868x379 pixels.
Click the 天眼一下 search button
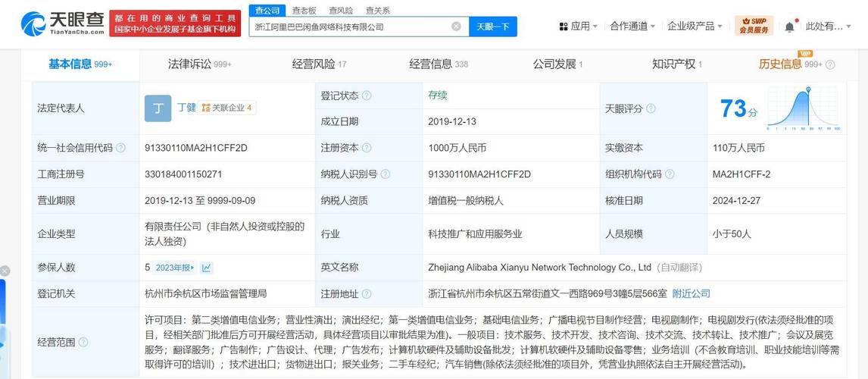[x=492, y=26]
